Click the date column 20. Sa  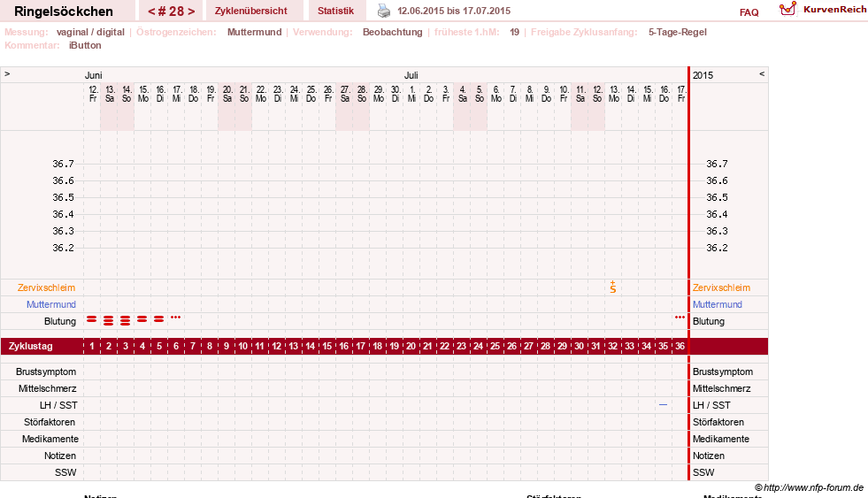coord(227,94)
